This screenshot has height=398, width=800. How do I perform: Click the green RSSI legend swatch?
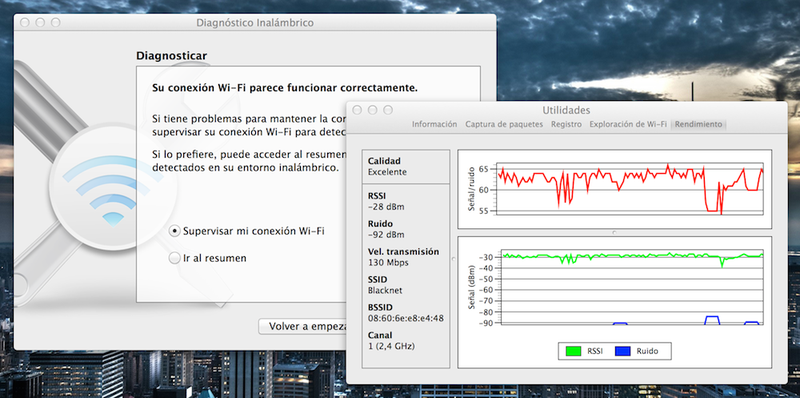point(573,351)
